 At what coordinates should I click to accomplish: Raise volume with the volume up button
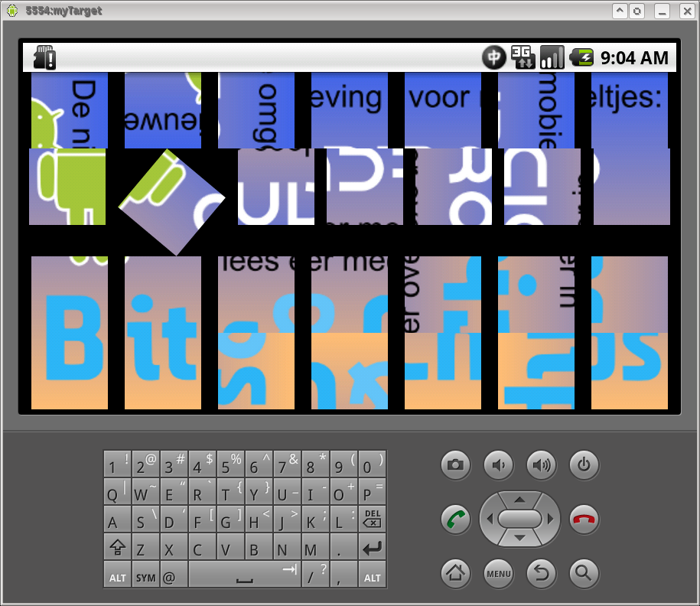point(541,465)
